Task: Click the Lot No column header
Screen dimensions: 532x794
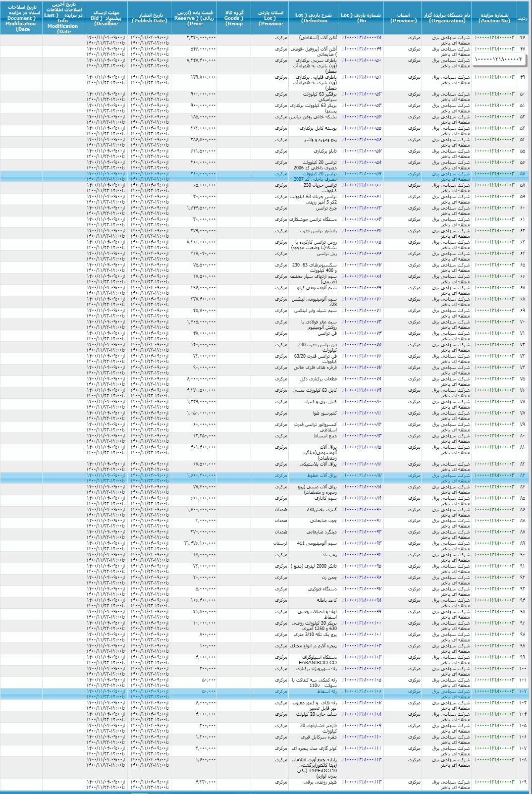Action: [x=361, y=18]
